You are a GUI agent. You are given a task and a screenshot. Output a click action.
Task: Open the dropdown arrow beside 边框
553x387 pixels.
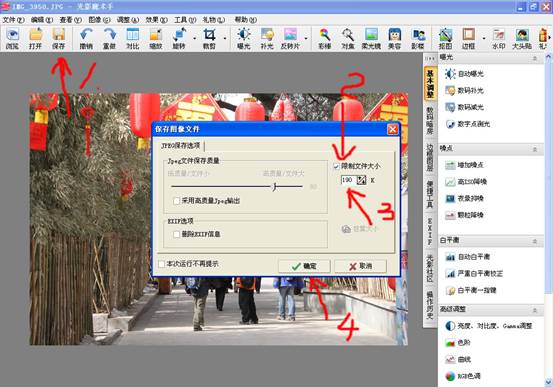coord(484,38)
